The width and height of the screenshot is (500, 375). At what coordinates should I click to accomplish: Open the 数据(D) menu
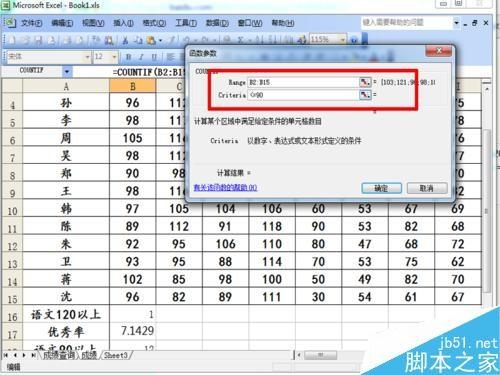tap(217, 23)
